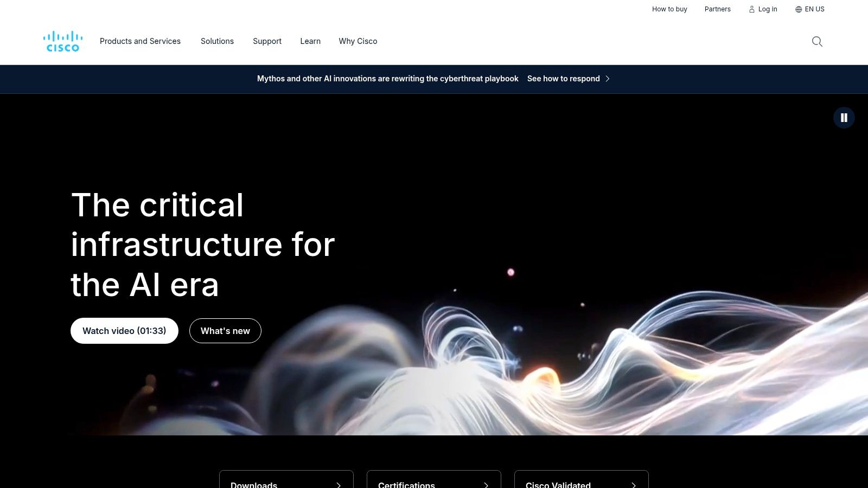Change language via EN US
The width and height of the screenshot is (868, 488).
coord(814,9)
